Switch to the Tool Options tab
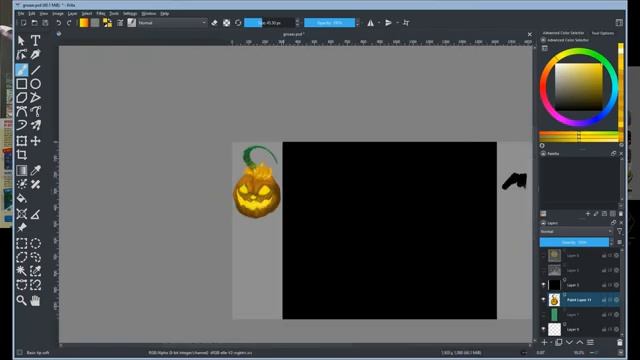Image resolution: width=640 pixels, height=360 pixels. tap(602, 33)
